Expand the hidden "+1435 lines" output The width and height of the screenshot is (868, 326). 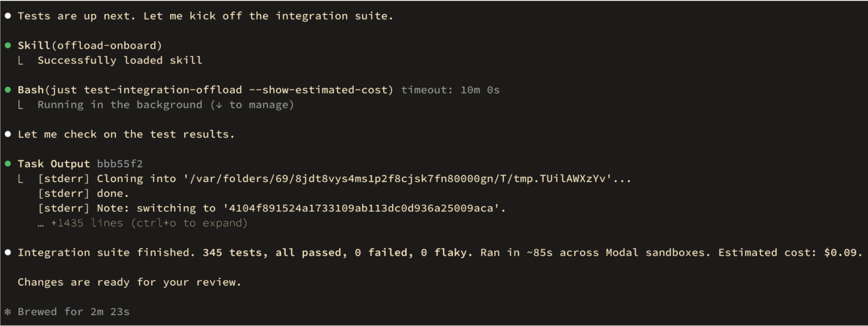(149, 223)
